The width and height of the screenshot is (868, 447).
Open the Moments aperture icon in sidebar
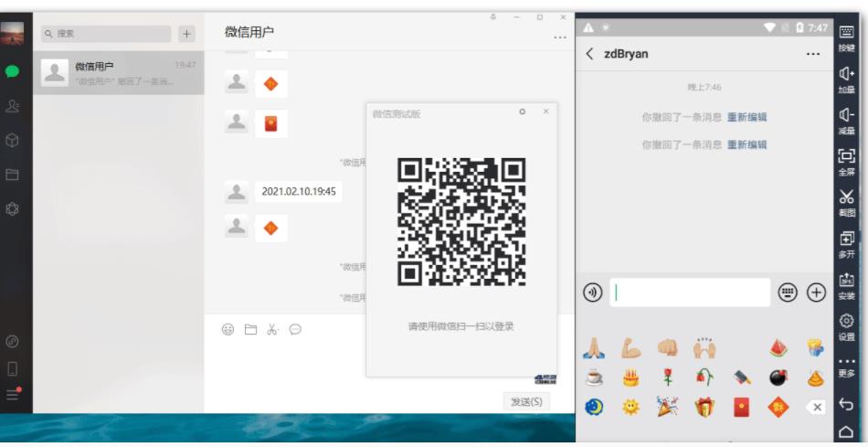coord(12,208)
